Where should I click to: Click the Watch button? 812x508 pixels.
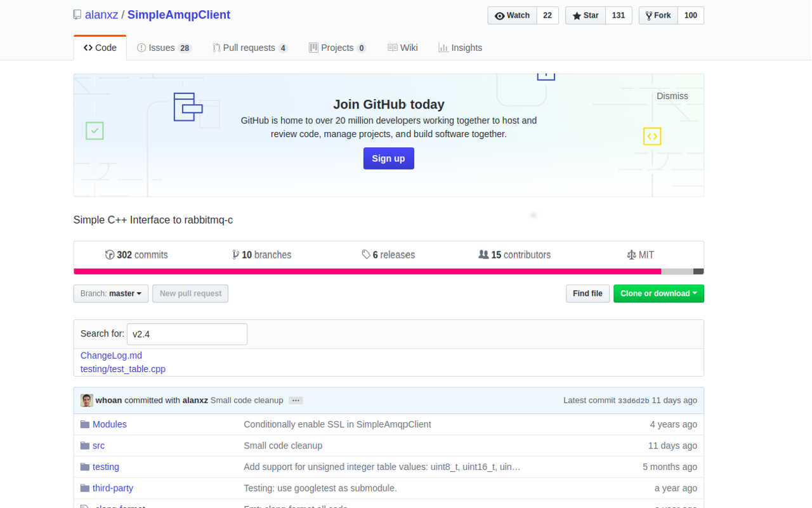512,15
